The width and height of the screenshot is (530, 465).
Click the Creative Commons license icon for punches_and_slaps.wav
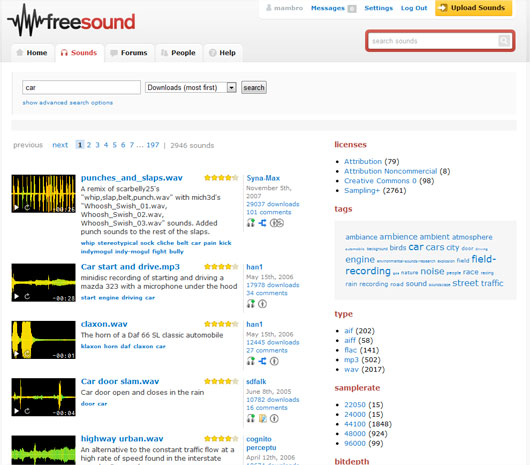pyautogui.click(x=277, y=223)
